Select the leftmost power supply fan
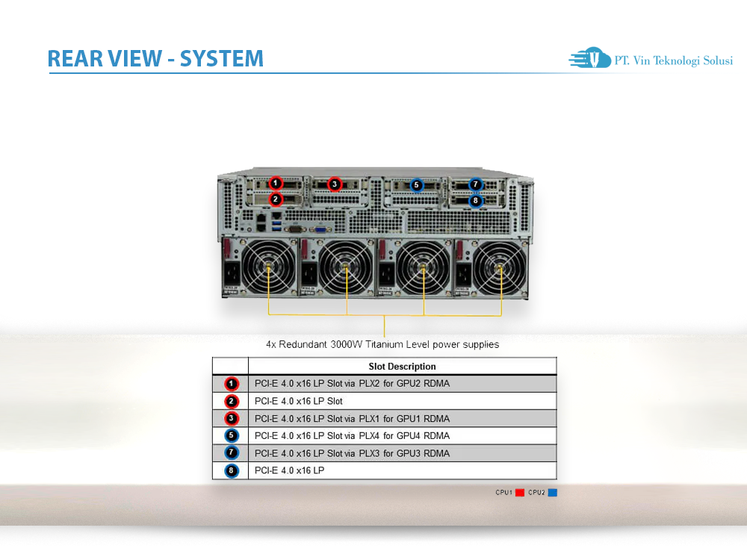Screen dimensions: 747x560 tap(267, 267)
